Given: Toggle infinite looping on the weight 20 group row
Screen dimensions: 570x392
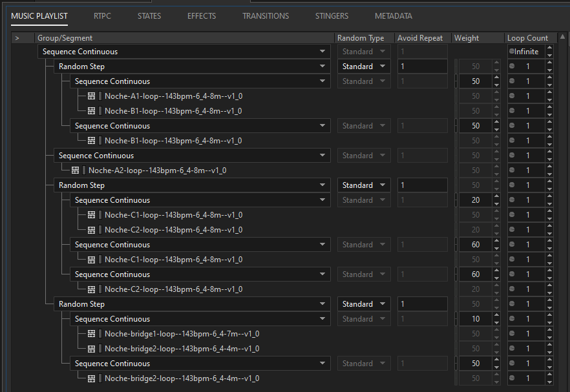Looking at the screenshot, I should 511,200.
